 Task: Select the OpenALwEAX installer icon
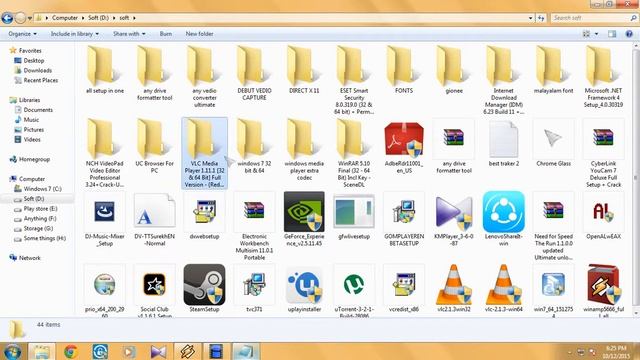603,212
